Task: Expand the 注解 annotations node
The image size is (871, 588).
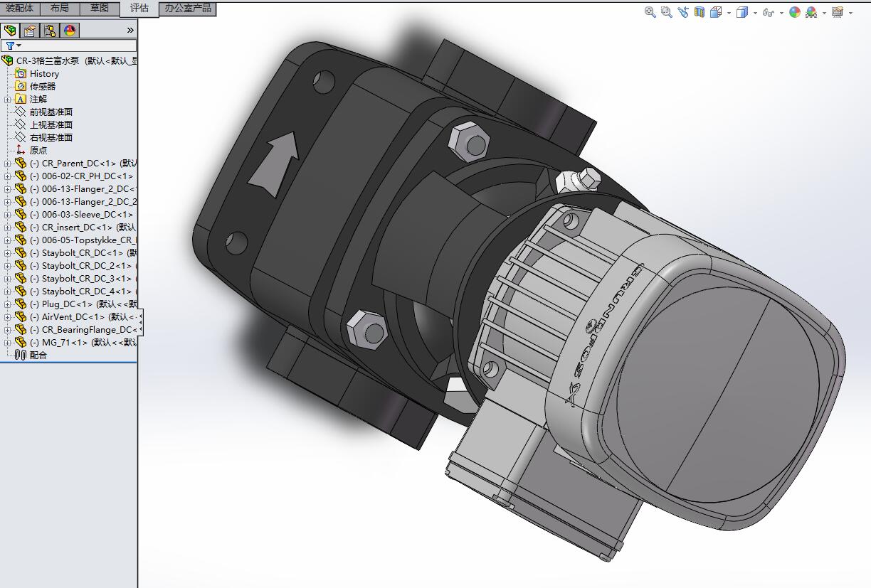Action: tap(8, 99)
